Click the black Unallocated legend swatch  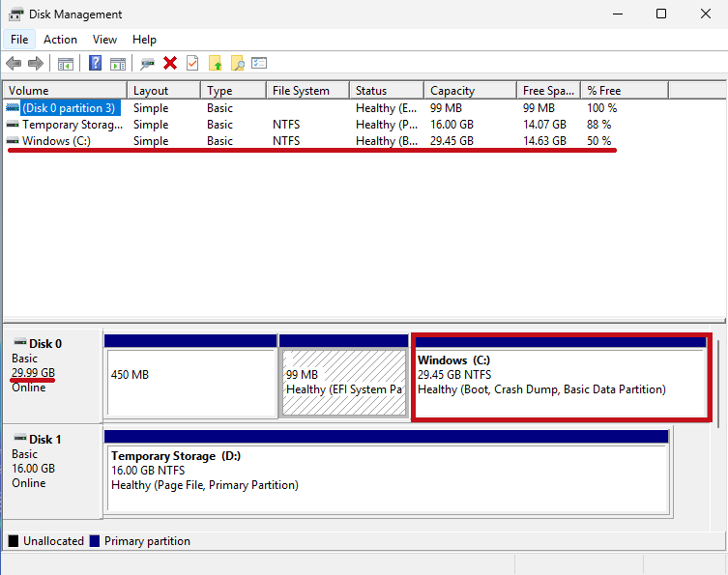click(14, 541)
